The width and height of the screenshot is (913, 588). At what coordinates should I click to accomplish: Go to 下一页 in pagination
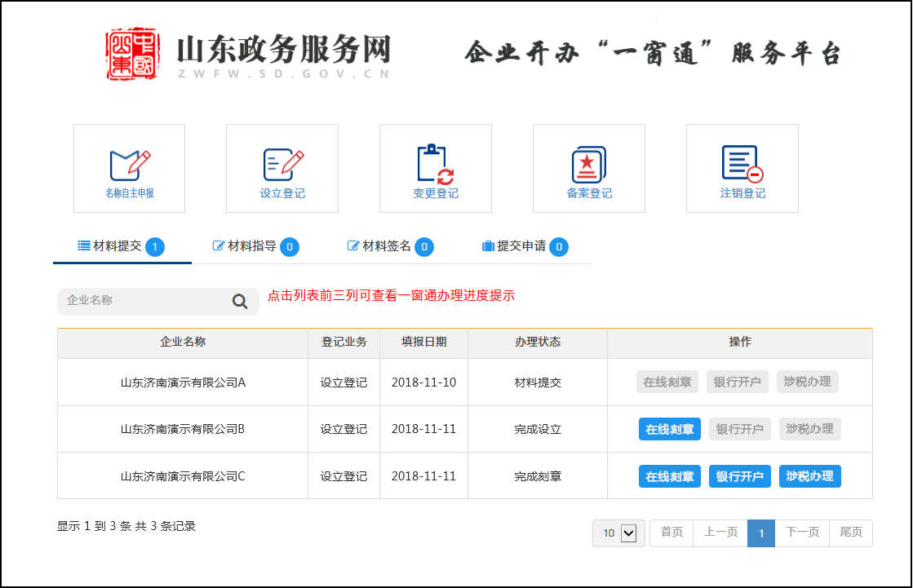point(802,533)
